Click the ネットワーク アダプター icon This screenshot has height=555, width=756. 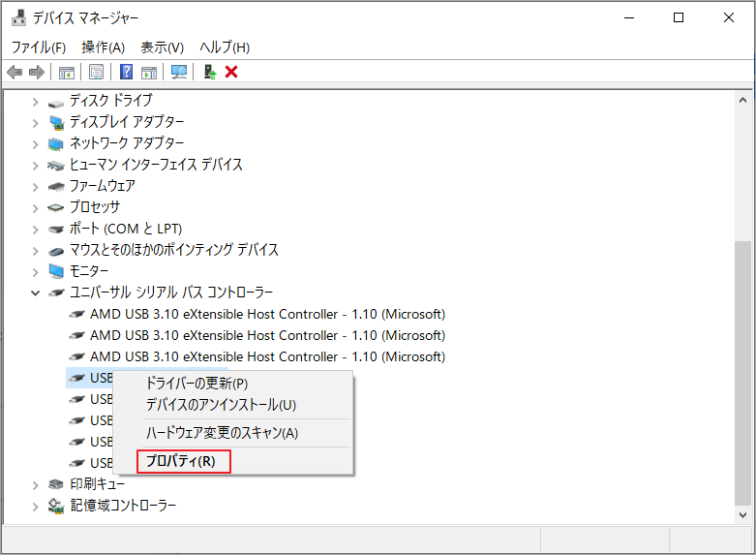coord(56,143)
